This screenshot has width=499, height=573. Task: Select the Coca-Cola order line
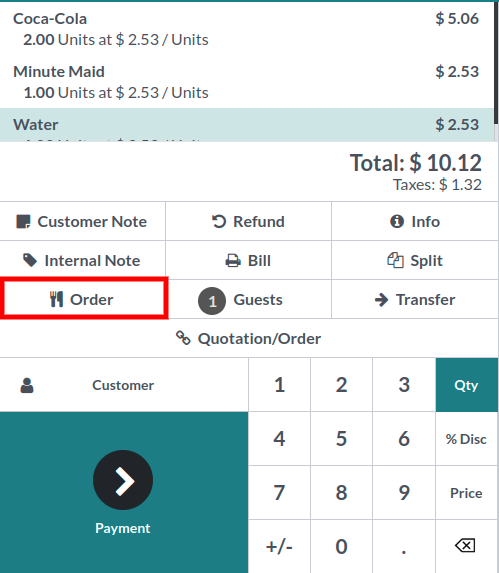tap(247, 29)
